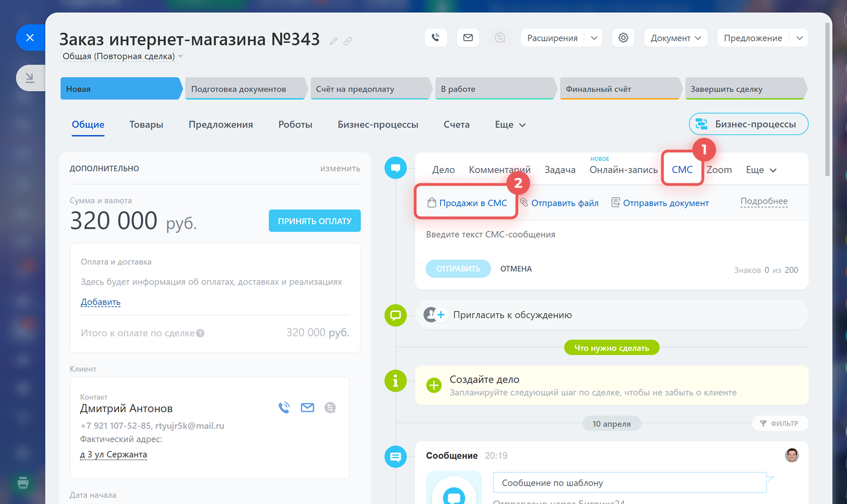Click the Предложение button

coord(753,38)
